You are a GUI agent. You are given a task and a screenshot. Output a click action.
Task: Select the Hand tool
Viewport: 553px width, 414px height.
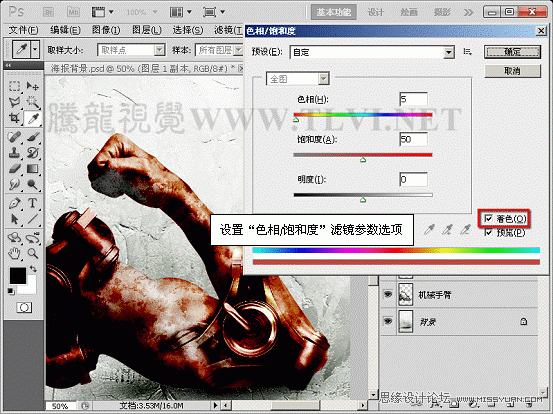coord(14,253)
